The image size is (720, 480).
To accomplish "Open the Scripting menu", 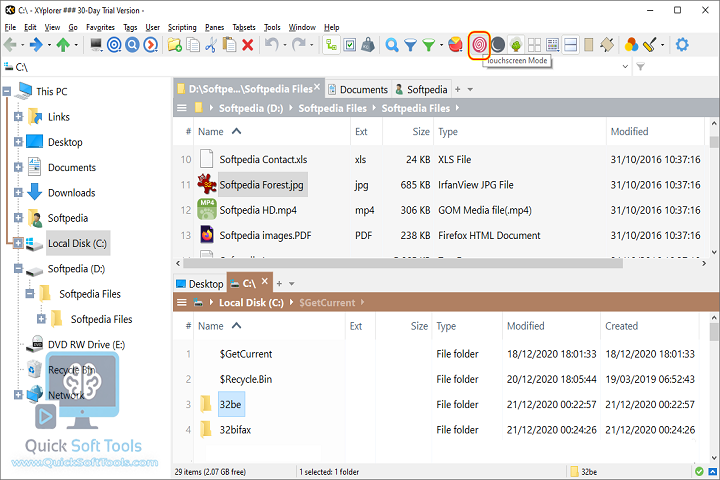I will coord(182,27).
